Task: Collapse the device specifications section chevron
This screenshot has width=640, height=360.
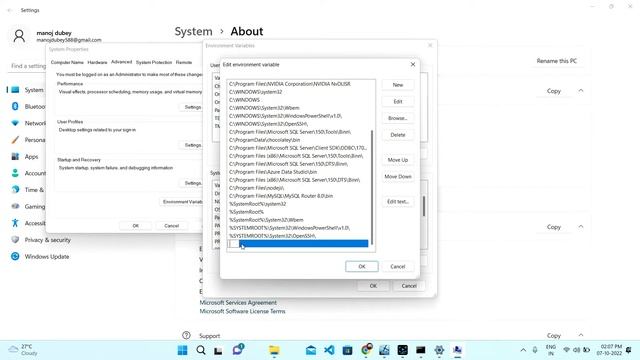Action: click(580, 91)
